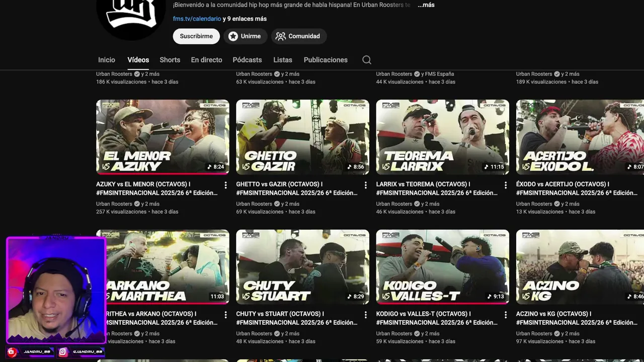Open the En directo tab
Image resolution: width=644 pixels, height=362 pixels.
(x=206, y=60)
